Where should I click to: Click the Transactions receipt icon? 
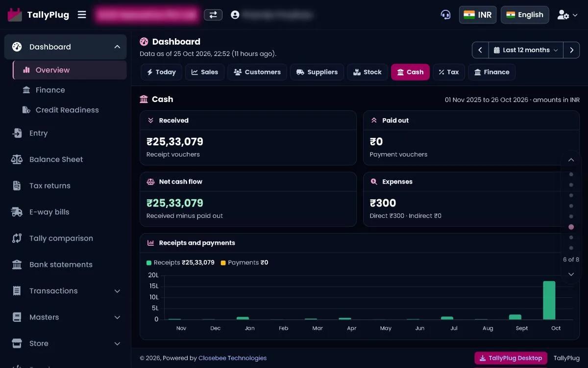click(x=17, y=291)
